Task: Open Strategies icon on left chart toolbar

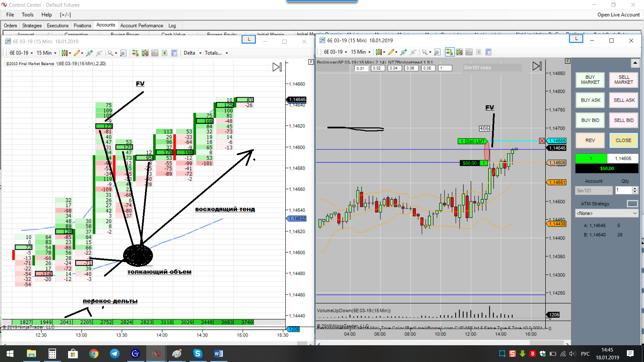Action: [x=164, y=53]
